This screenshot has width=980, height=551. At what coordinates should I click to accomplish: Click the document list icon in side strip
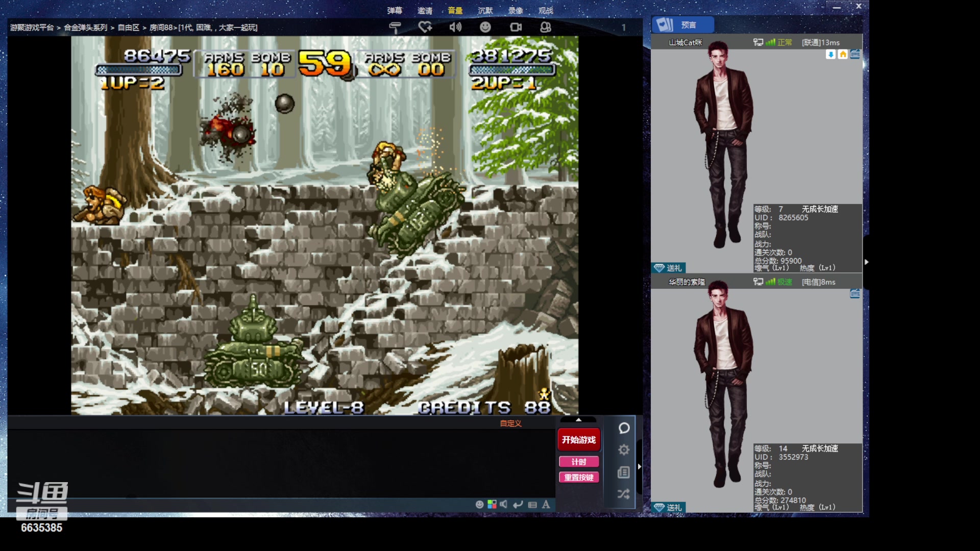click(x=624, y=472)
